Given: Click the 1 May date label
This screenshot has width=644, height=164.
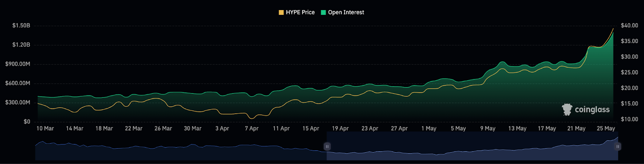Looking at the screenshot, I should tap(429, 129).
